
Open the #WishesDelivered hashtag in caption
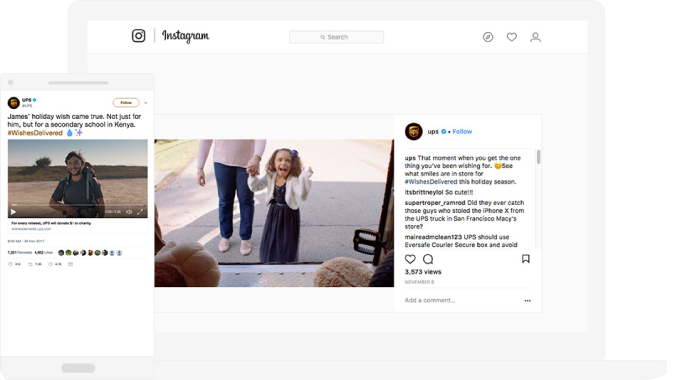click(431, 182)
